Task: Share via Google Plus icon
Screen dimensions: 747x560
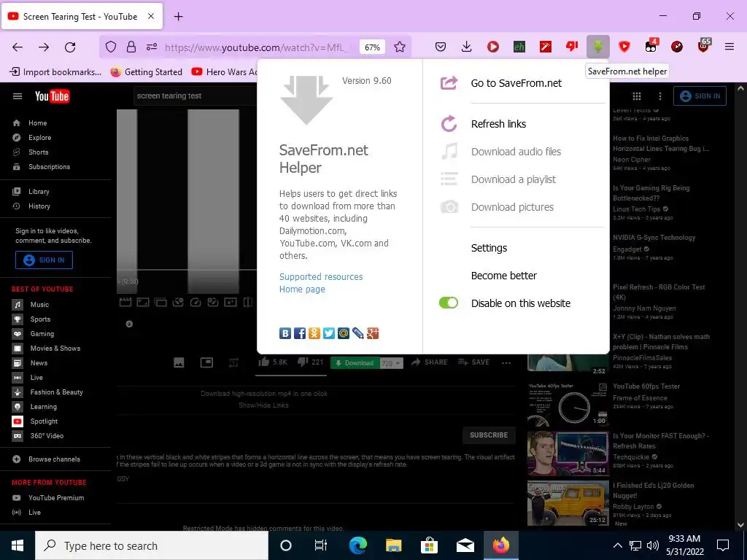Action: click(x=373, y=333)
